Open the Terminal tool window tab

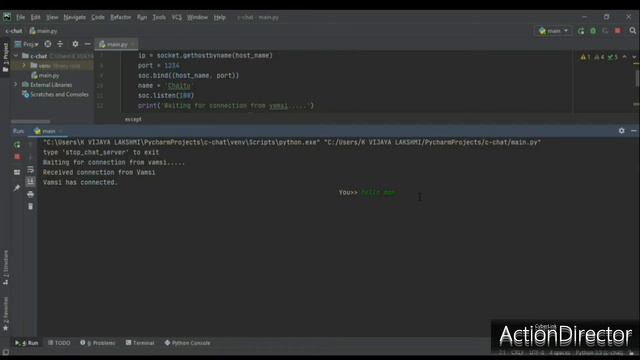pos(140,343)
